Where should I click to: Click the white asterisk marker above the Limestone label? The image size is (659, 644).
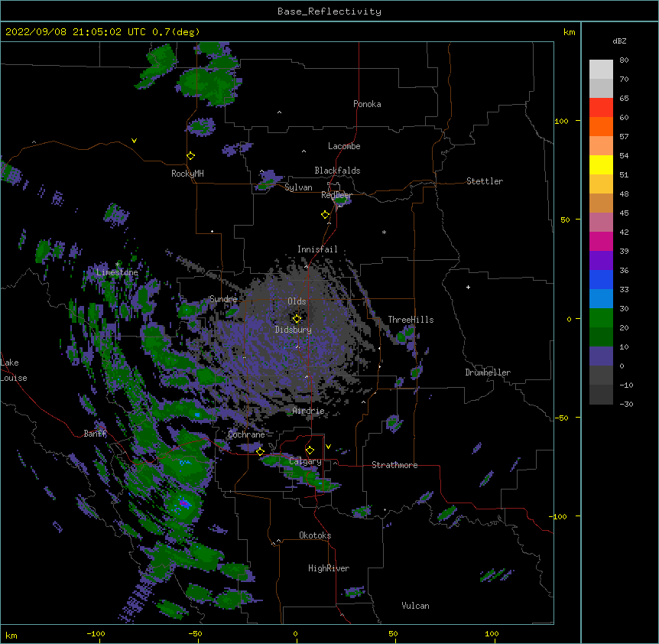pyautogui.click(x=117, y=265)
